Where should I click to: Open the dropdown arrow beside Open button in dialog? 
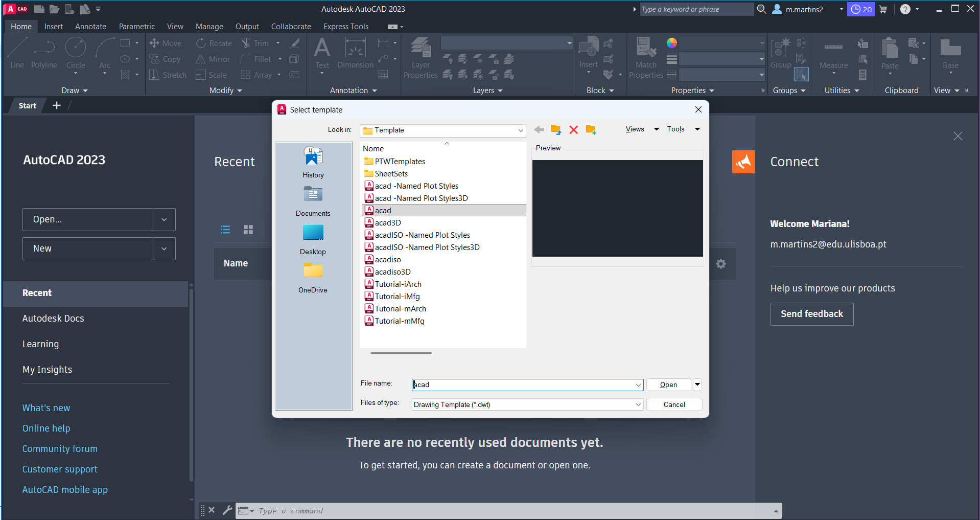pyautogui.click(x=697, y=385)
